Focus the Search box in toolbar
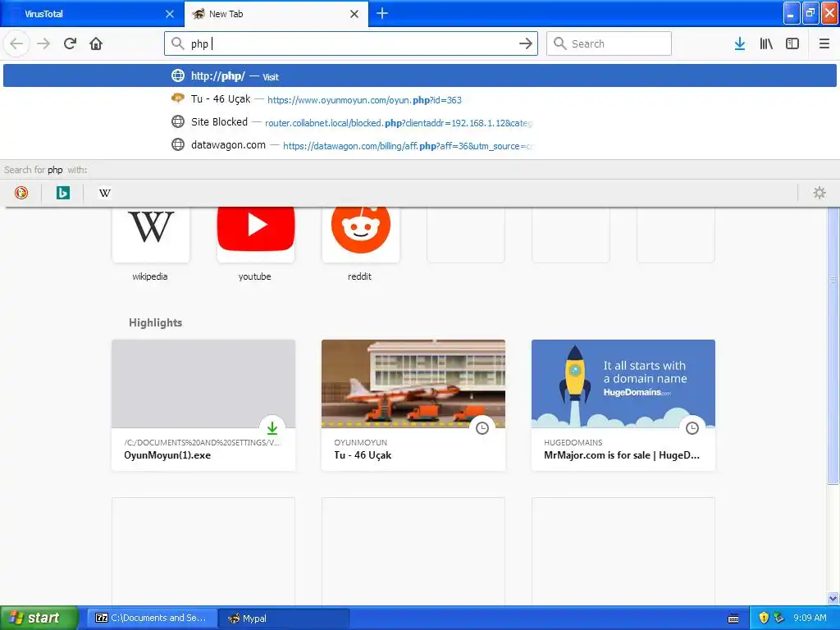Image resolution: width=840 pixels, height=630 pixels. (x=609, y=43)
